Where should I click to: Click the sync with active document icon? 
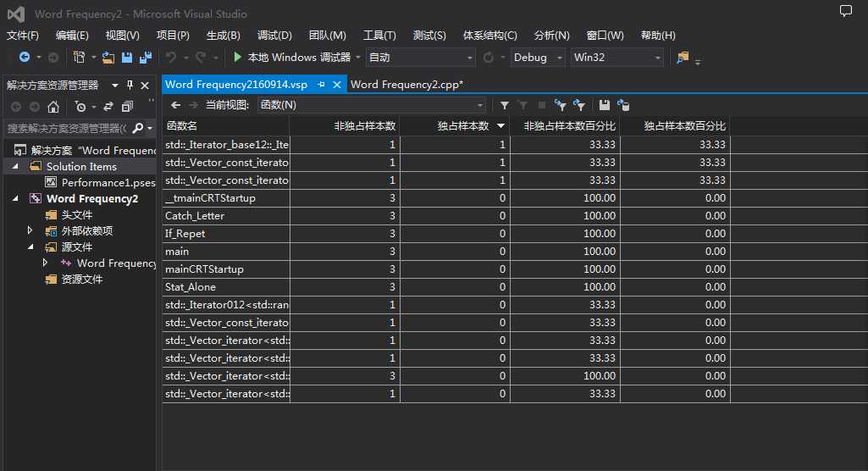tap(108, 106)
